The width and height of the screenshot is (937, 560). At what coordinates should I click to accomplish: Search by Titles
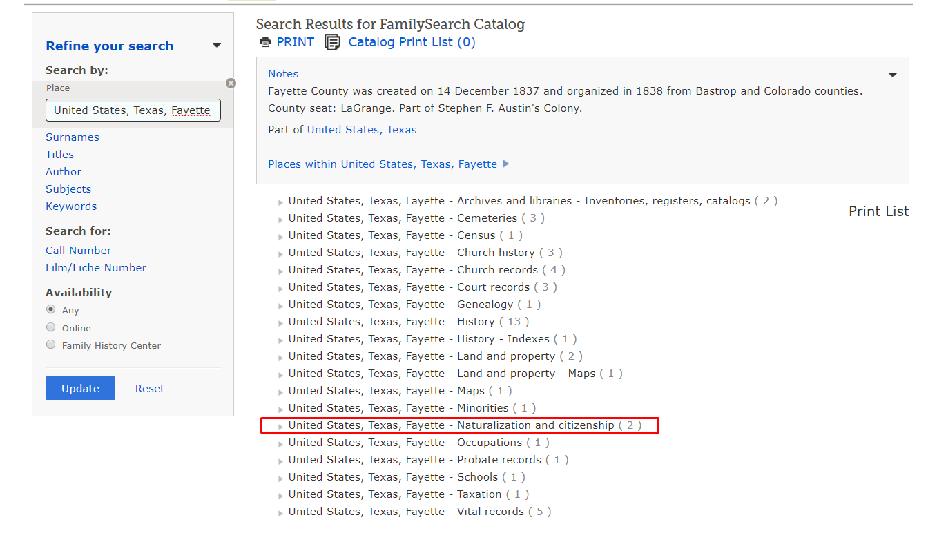pyautogui.click(x=59, y=155)
